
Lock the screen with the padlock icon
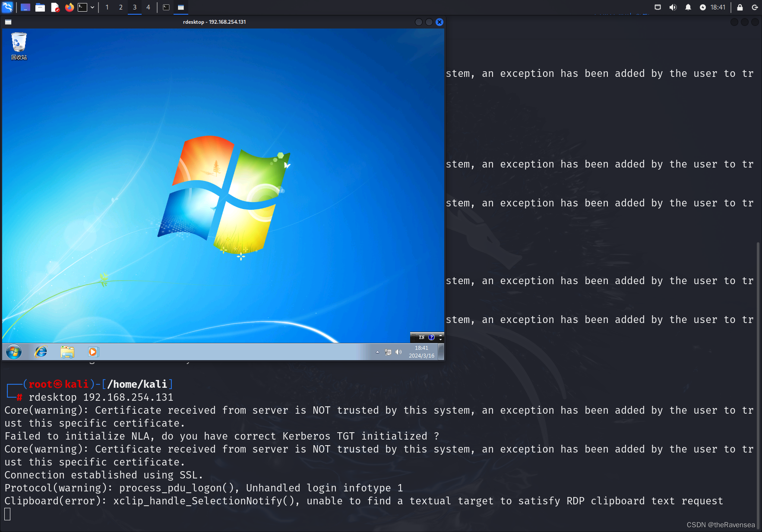pyautogui.click(x=740, y=7)
